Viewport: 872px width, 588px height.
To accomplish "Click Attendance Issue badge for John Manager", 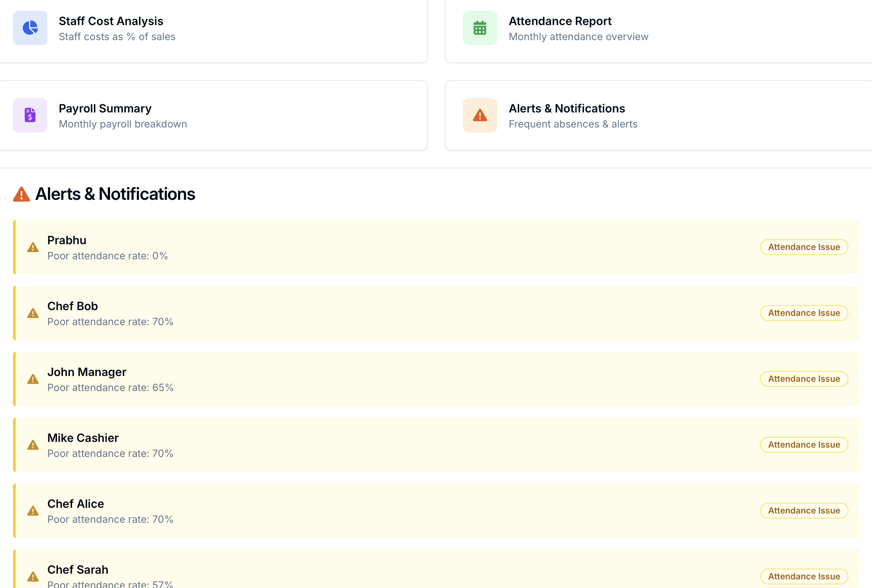I will click(804, 379).
